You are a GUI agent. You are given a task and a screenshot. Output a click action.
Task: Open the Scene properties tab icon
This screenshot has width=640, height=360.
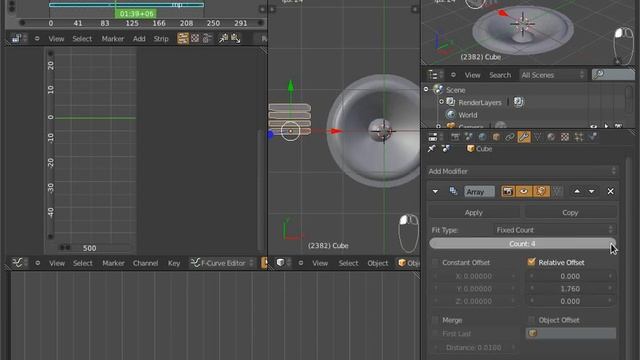click(x=469, y=137)
